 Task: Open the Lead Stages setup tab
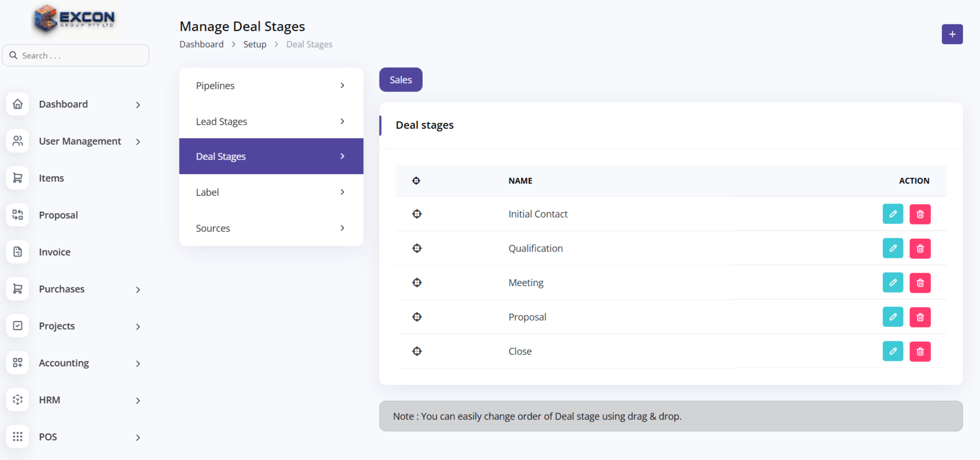[x=271, y=121]
